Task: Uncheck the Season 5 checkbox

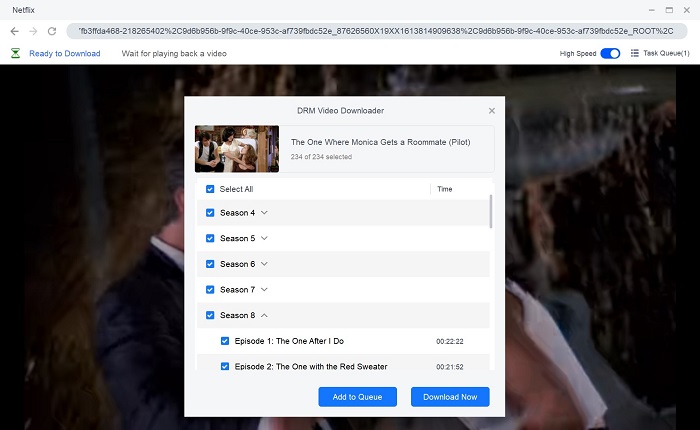Action: coord(210,238)
